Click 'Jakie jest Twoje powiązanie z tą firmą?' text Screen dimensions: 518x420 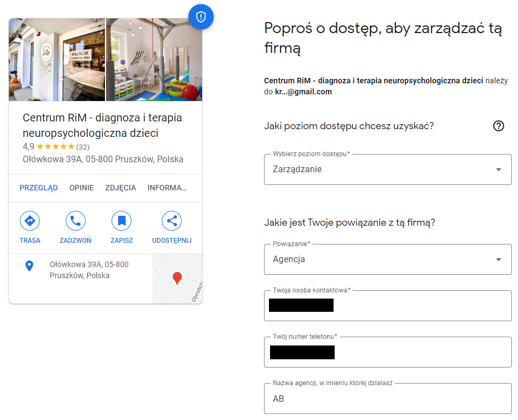(x=350, y=222)
